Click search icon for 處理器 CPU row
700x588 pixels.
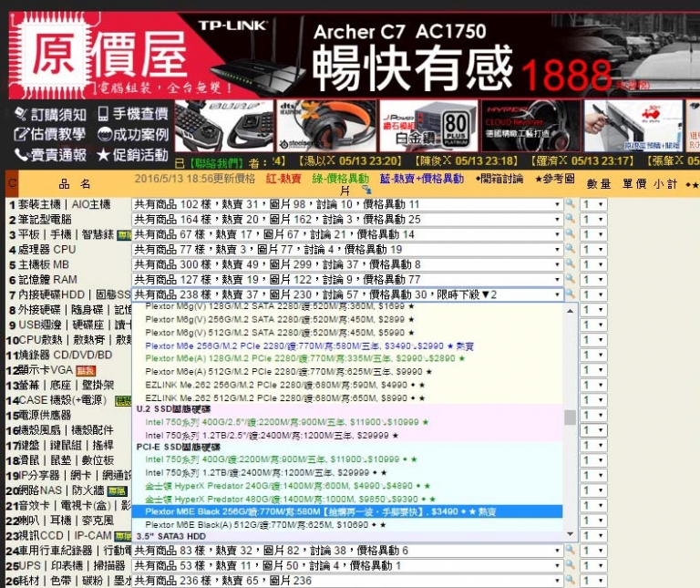[x=570, y=249]
